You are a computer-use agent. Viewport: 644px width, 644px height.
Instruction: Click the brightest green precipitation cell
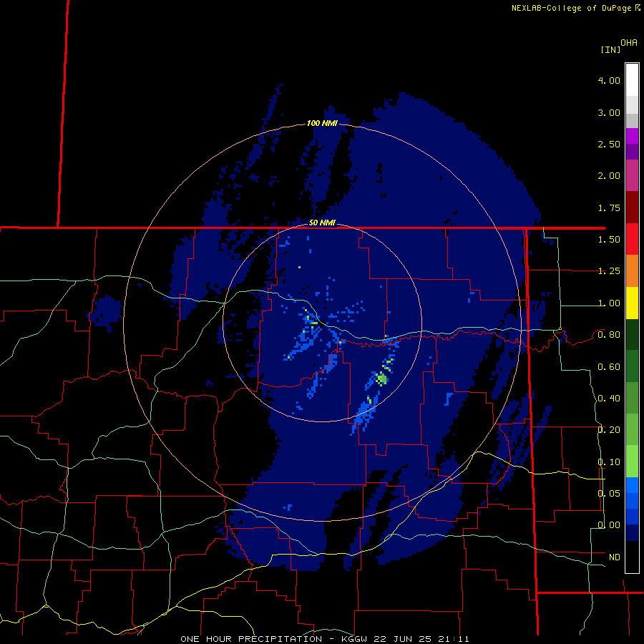[x=382, y=379]
